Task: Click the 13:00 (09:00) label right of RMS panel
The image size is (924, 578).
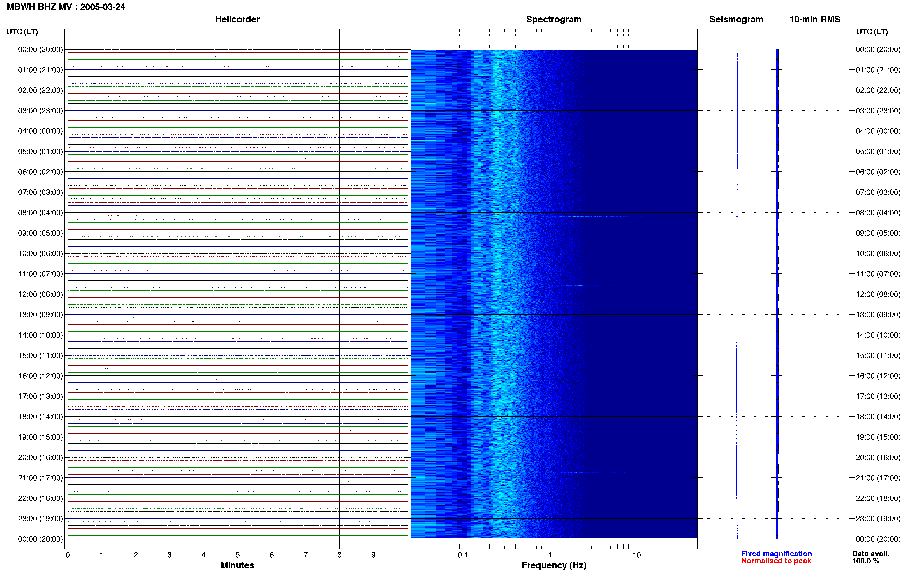Action: [x=878, y=315]
